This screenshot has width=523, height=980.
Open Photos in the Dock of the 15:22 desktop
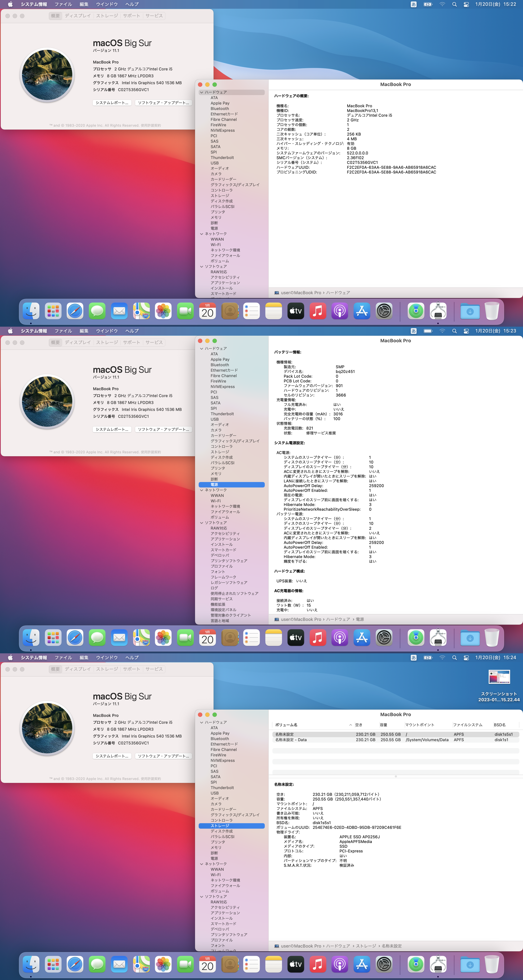click(163, 311)
